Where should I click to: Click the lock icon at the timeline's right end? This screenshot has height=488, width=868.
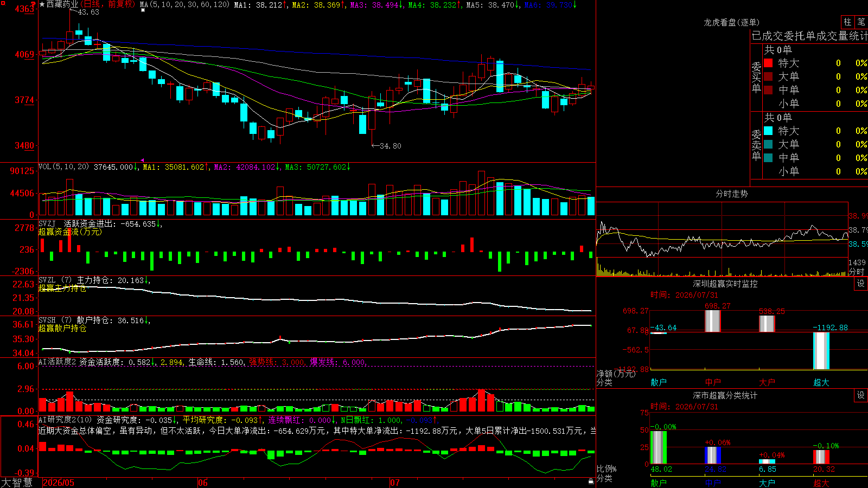591,481
